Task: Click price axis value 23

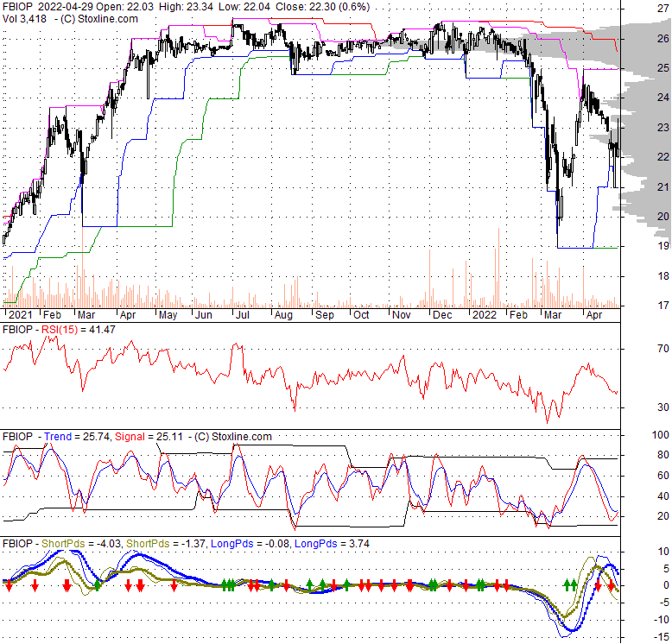Action: (663, 128)
